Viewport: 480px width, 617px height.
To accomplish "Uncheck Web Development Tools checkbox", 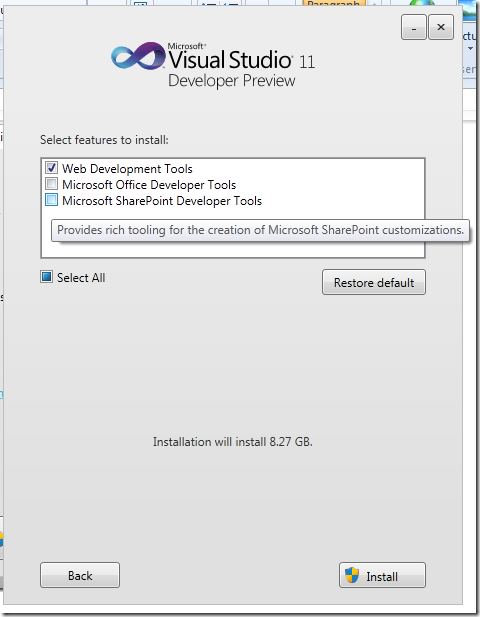I will pos(51,168).
